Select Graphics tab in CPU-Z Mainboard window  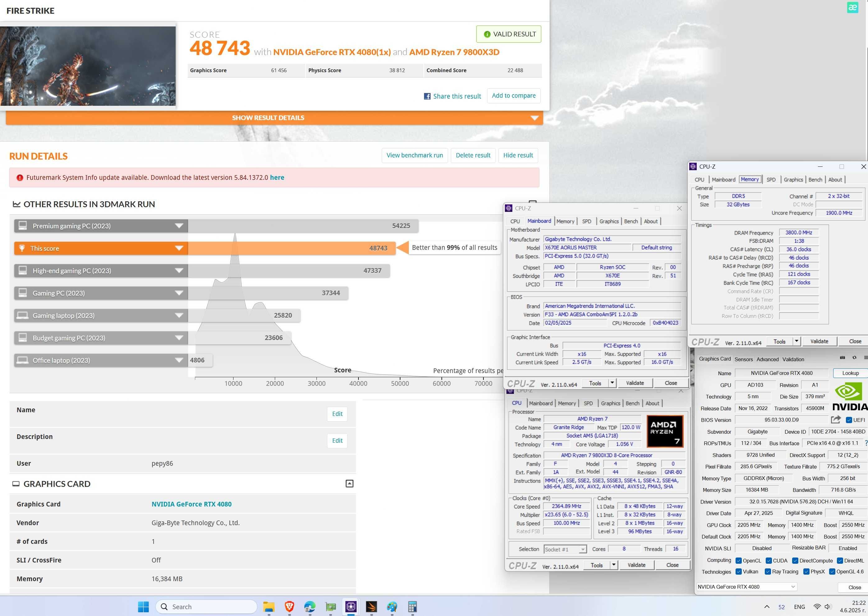[609, 221]
